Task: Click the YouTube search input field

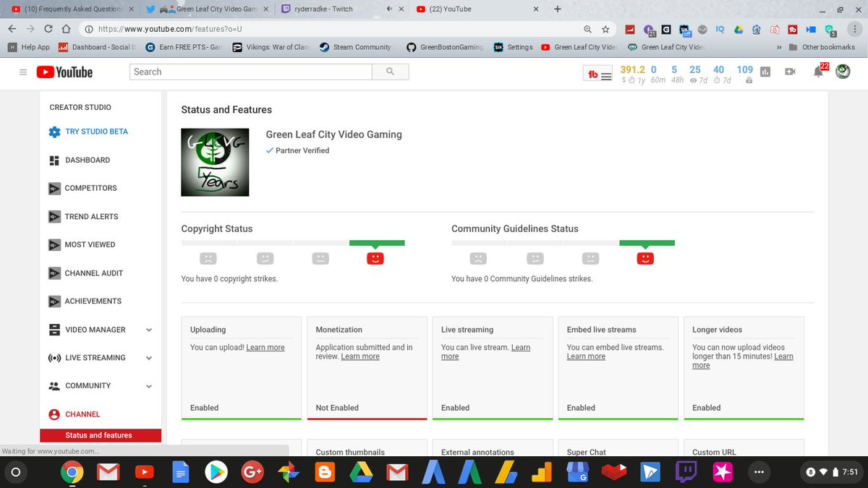Action: tap(251, 72)
